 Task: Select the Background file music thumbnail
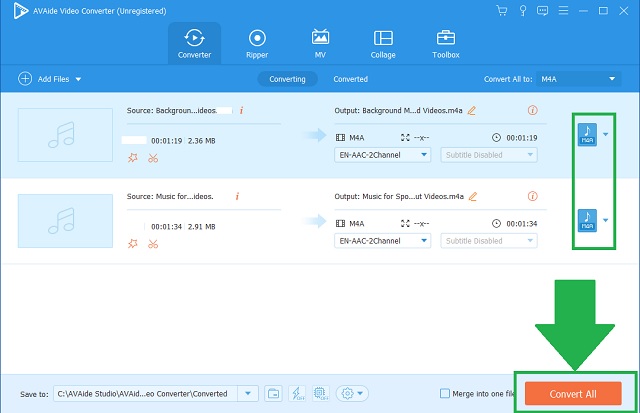tap(65, 135)
